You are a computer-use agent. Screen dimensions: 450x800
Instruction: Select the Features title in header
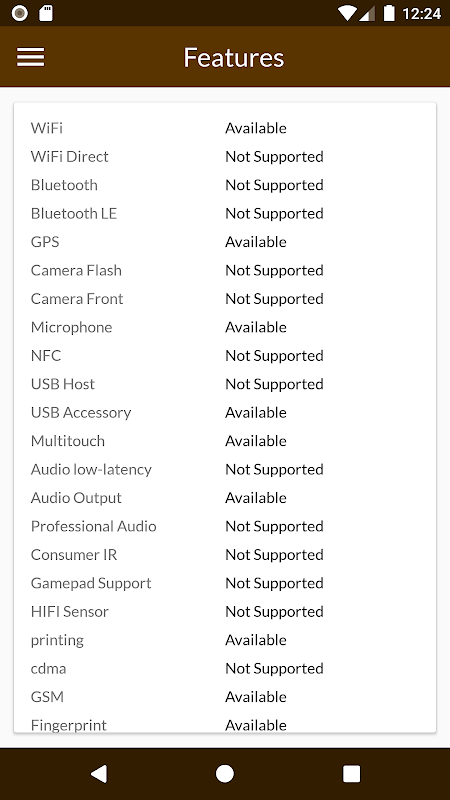[x=234, y=57]
